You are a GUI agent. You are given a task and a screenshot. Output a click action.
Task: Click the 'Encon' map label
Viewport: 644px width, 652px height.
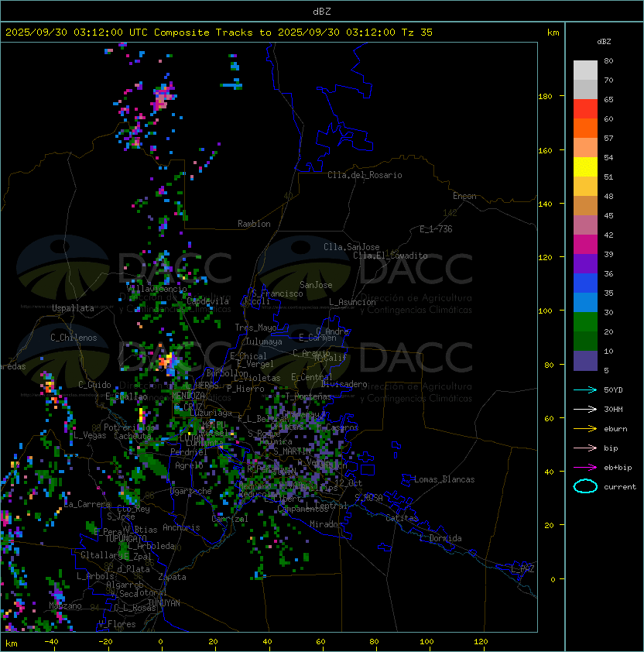[x=464, y=196]
